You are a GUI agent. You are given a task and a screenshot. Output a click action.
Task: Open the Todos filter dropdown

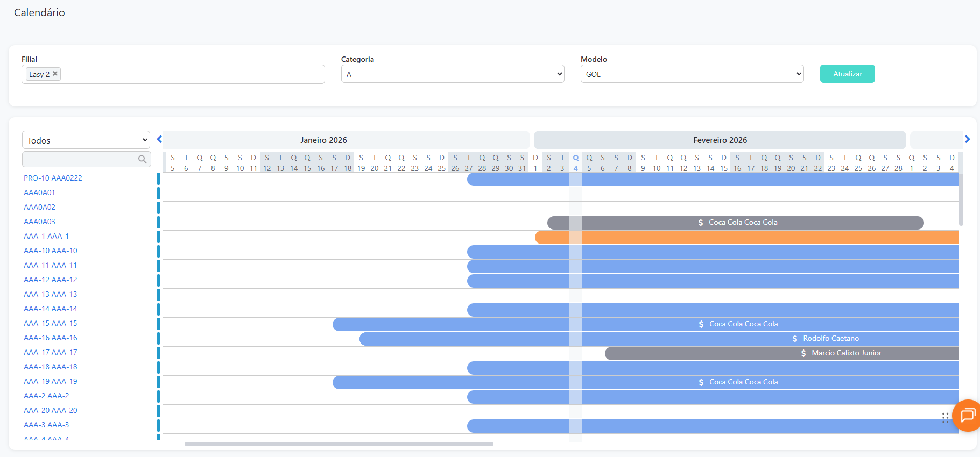click(86, 140)
